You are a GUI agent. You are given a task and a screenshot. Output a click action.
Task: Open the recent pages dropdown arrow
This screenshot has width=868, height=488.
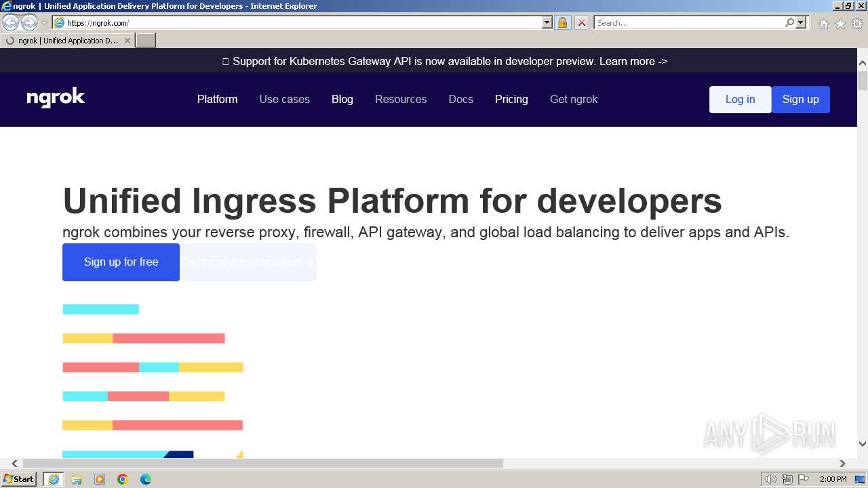point(44,23)
